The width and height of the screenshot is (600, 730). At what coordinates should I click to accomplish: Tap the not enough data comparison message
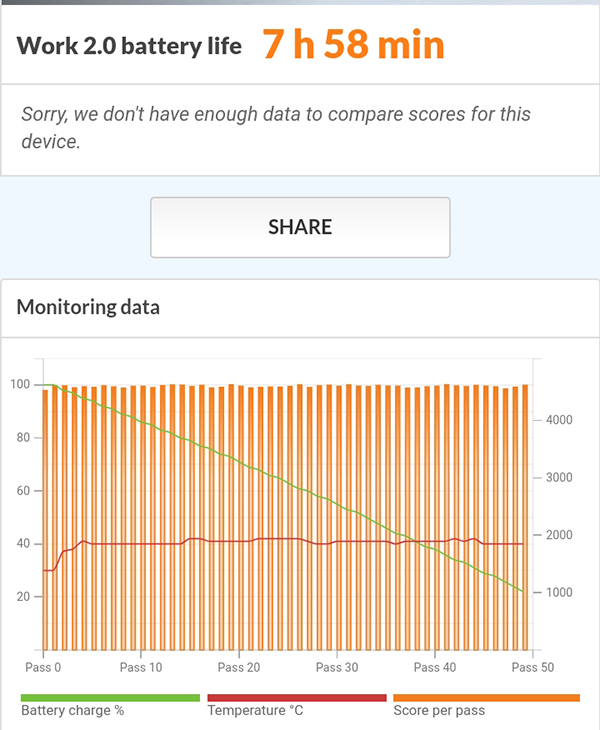pos(275,127)
